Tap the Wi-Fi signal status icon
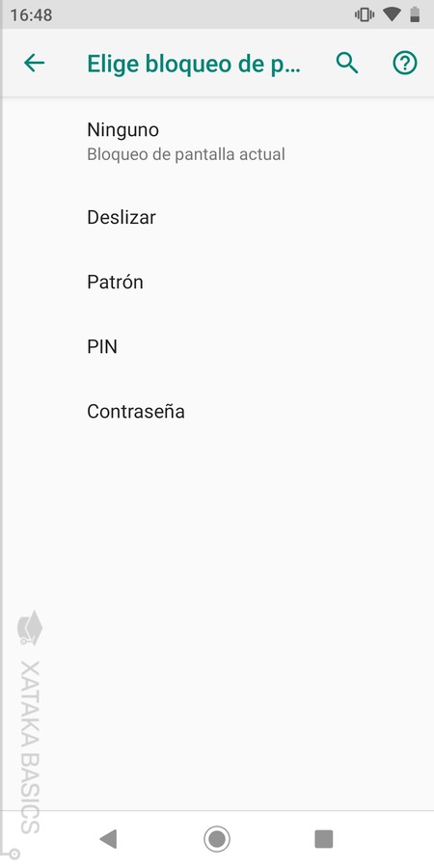The image size is (434, 868). click(392, 14)
